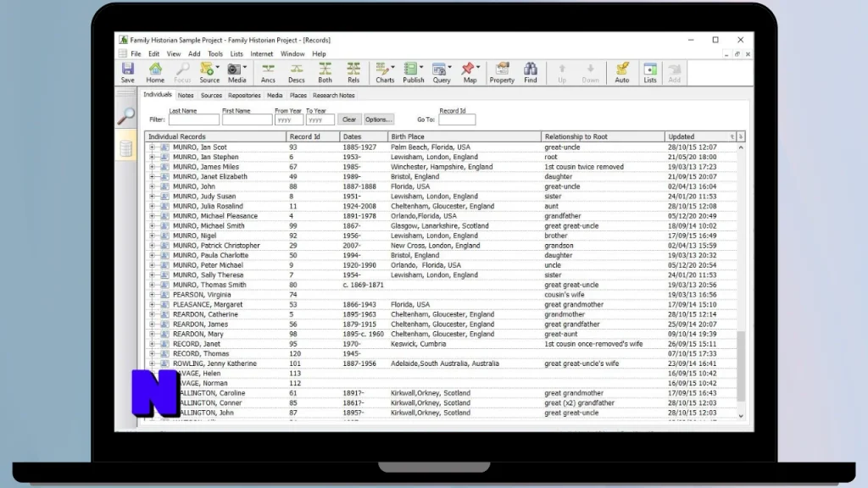The height and width of the screenshot is (488, 868).
Task: Click the Record Id Go To field
Action: (x=457, y=119)
